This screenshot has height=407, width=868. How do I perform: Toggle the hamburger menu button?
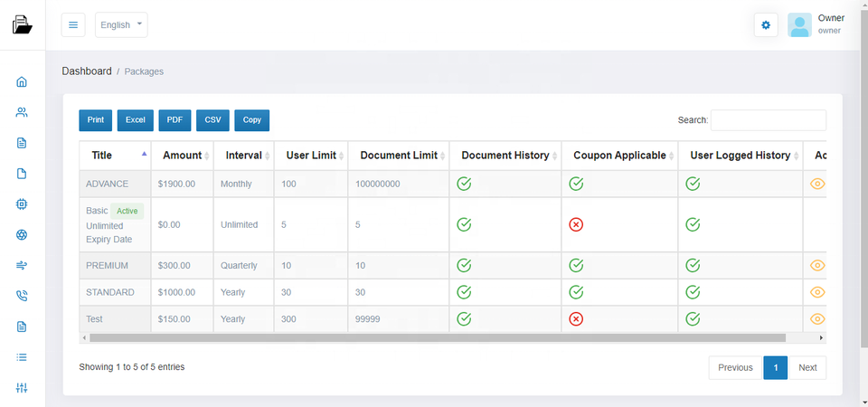click(x=73, y=25)
